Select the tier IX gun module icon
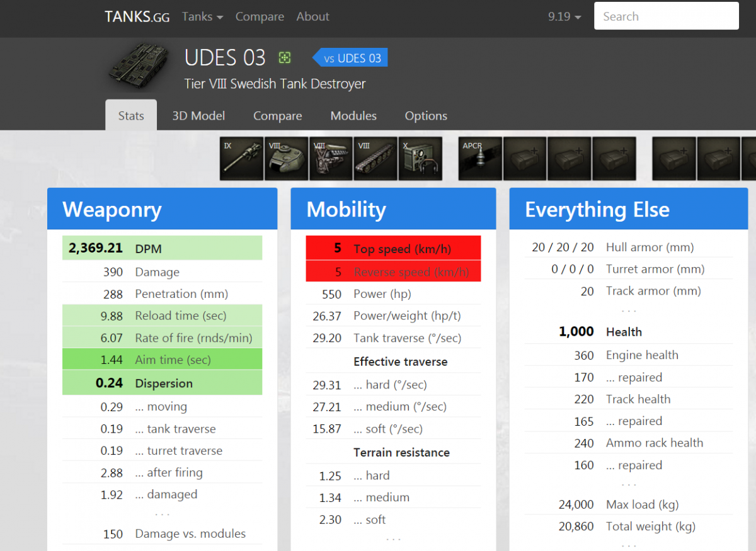This screenshot has height=551, width=756. pyautogui.click(x=242, y=159)
